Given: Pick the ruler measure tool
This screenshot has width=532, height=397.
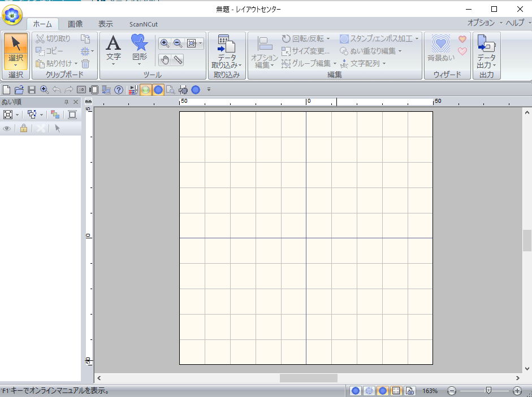Looking at the screenshot, I should (178, 60).
